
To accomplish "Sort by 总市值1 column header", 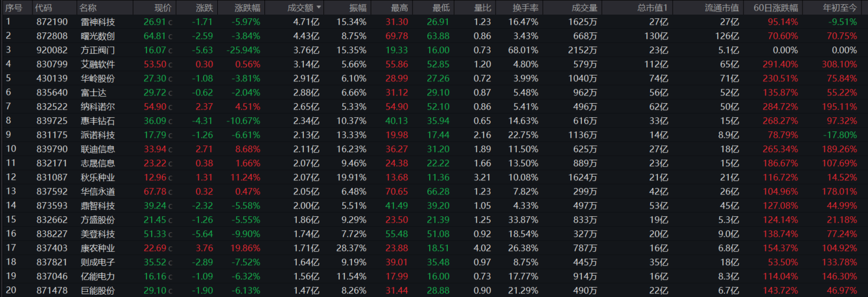I will 653,8.
